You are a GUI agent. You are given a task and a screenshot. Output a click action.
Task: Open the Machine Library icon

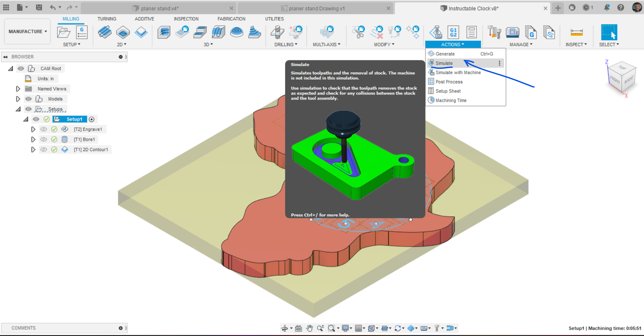[513, 32]
